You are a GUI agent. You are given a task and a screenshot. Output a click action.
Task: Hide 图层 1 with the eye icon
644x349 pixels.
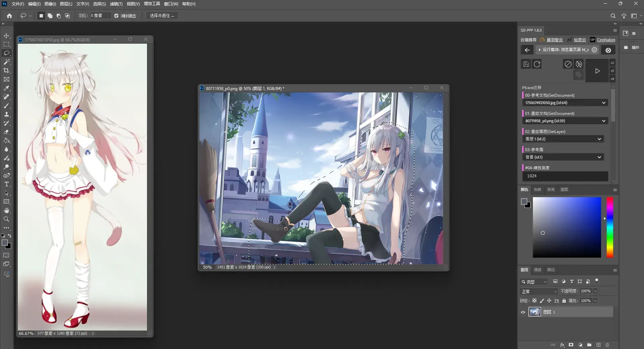click(523, 312)
